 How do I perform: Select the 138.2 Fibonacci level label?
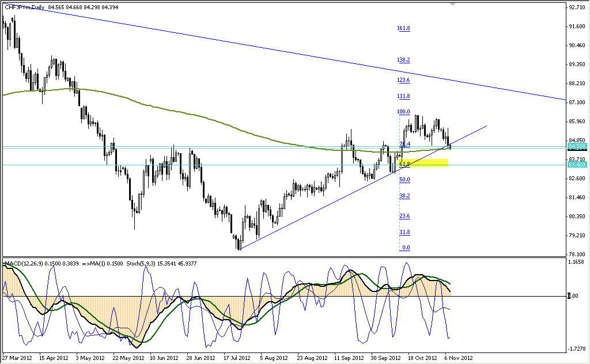click(404, 60)
